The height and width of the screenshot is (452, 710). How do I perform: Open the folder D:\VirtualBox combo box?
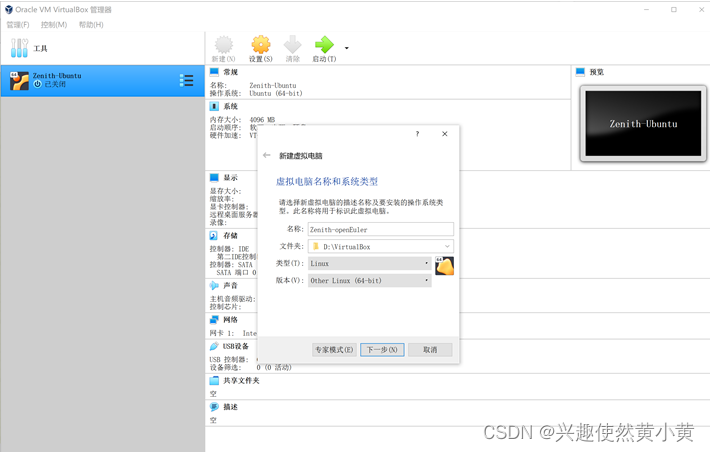coord(380,246)
